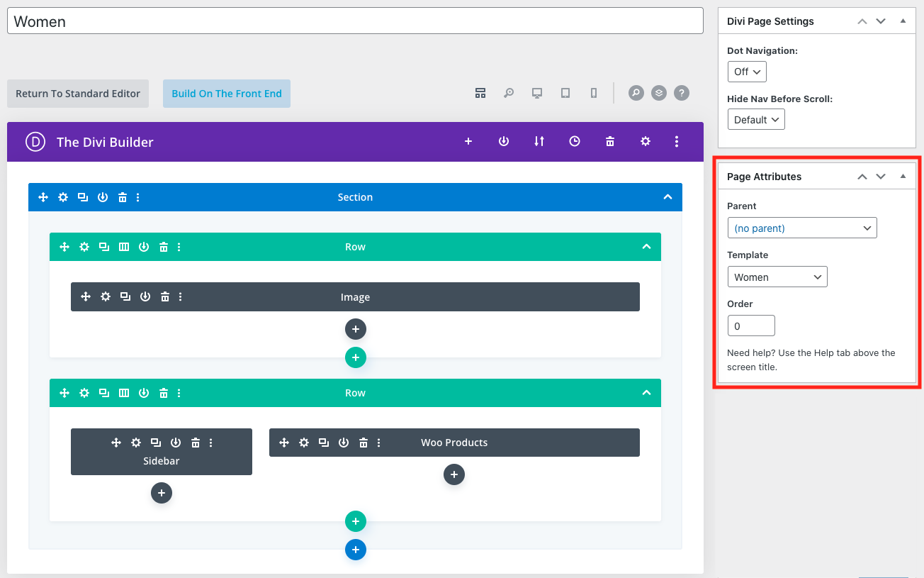Switch to phone preview icon
Screen dimensions: 924x578
pyautogui.click(x=594, y=93)
